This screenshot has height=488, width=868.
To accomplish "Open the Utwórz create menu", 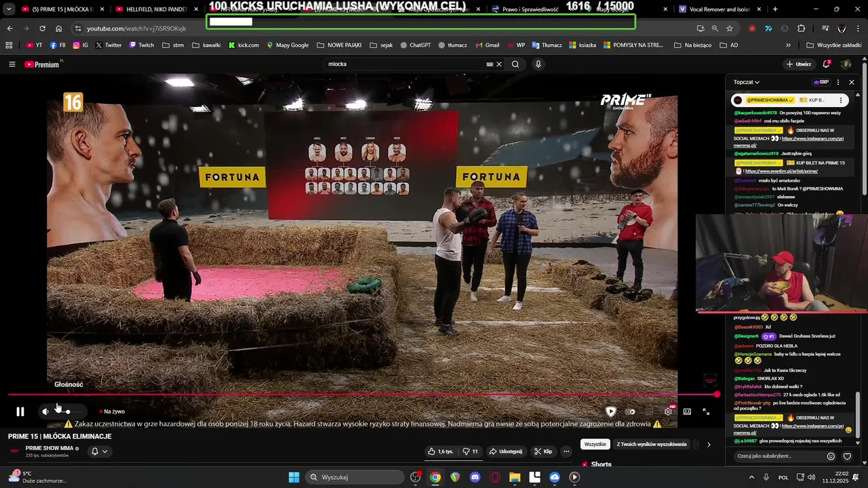I will [799, 64].
